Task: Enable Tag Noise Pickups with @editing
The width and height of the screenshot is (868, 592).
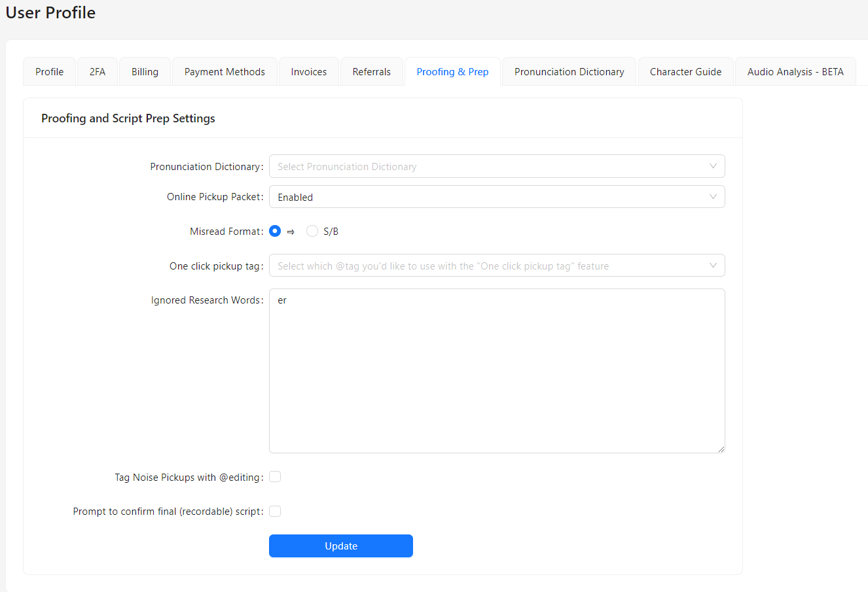Action: coord(274,477)
